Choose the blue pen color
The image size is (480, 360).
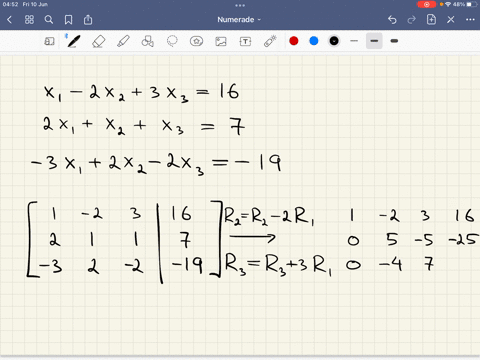[x=314, y=41]
